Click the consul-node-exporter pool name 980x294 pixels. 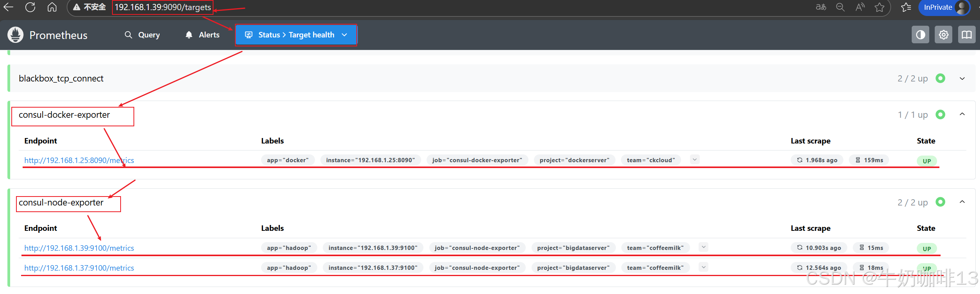point(61,202)
